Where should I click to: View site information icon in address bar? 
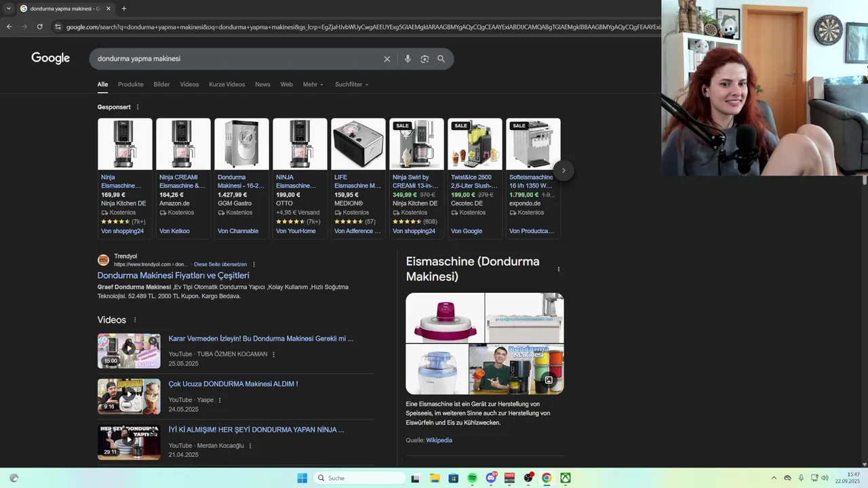[58, 26]
